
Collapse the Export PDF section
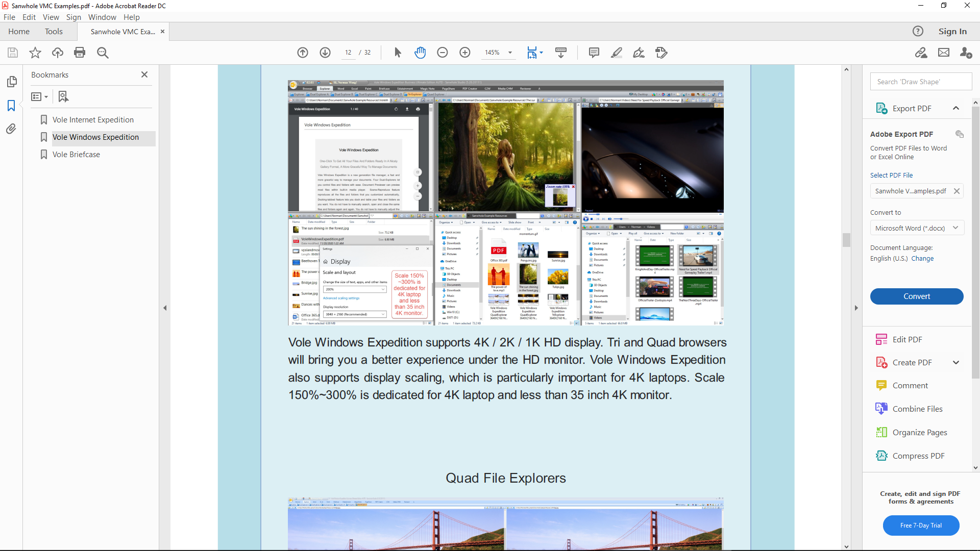956,108
